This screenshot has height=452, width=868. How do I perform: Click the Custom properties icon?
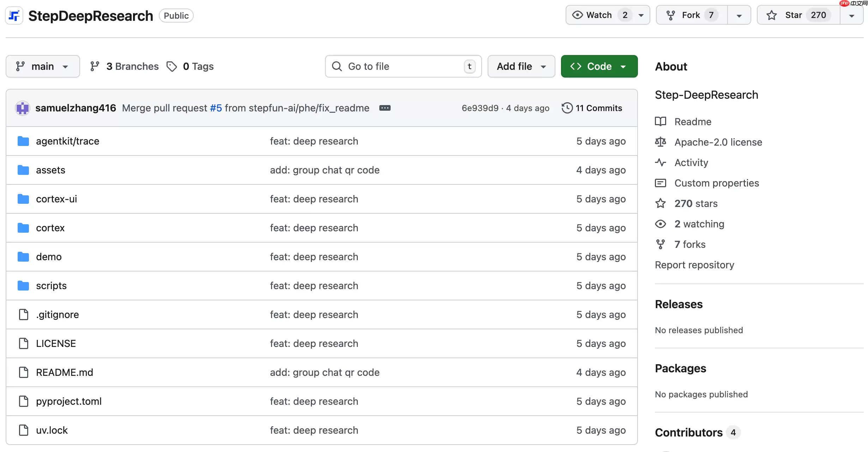tap(660, 183)
